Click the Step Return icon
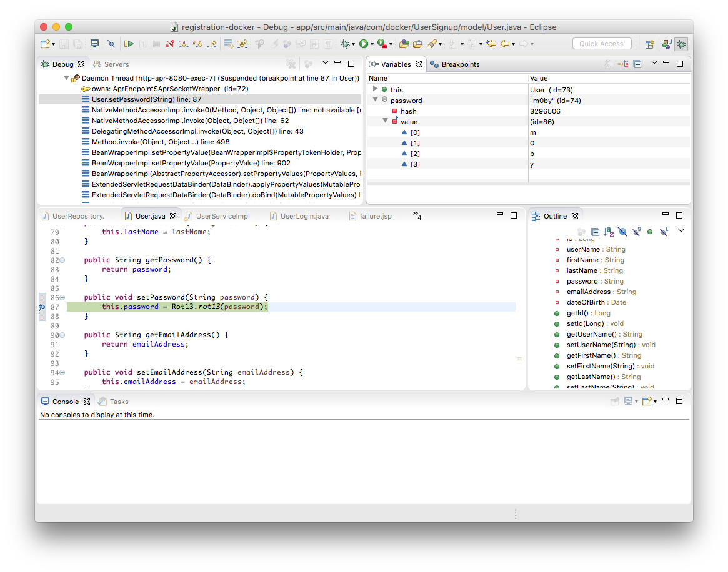The width and height of the screenshot is (728, 572). 212,44
